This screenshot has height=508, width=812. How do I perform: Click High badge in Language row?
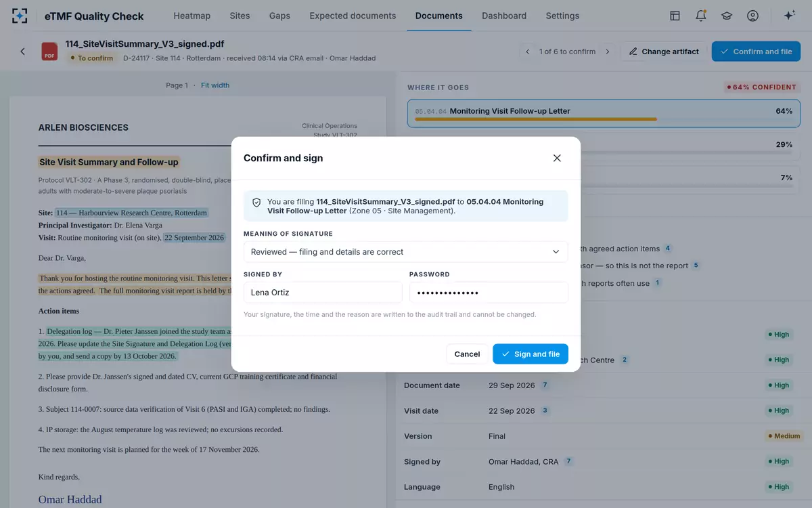point(778,487)
